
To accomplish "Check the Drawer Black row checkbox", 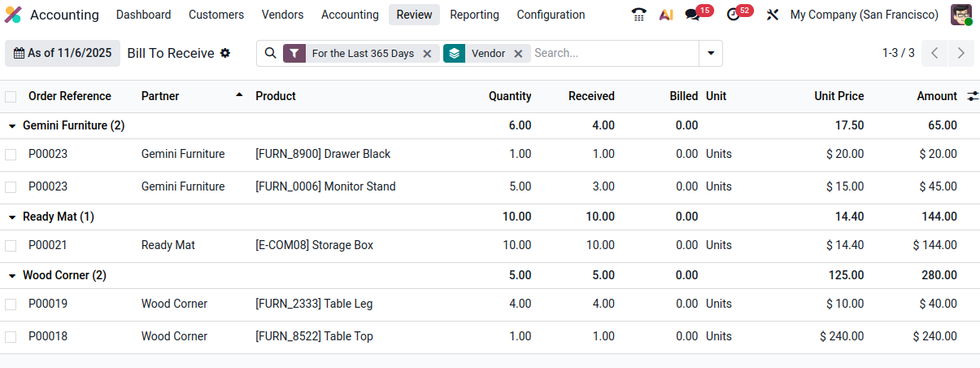I will 11,154.
